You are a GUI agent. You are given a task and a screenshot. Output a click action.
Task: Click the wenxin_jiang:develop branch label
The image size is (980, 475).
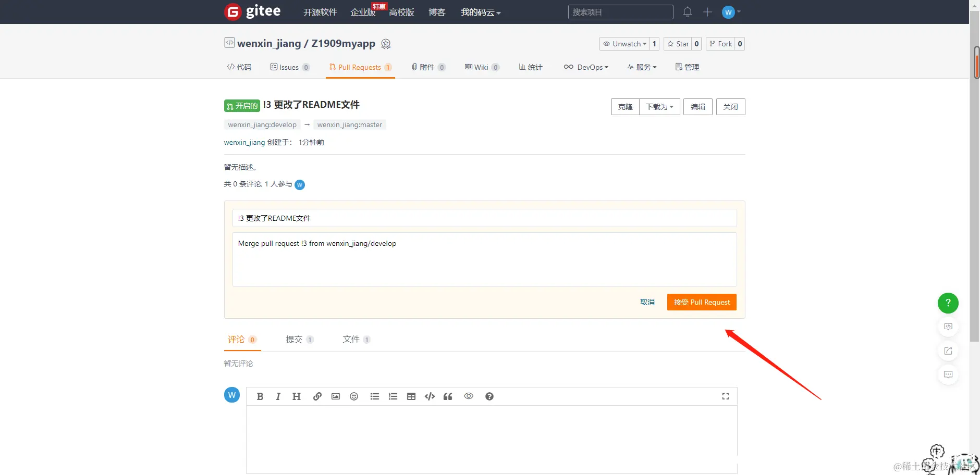[262, 124]
